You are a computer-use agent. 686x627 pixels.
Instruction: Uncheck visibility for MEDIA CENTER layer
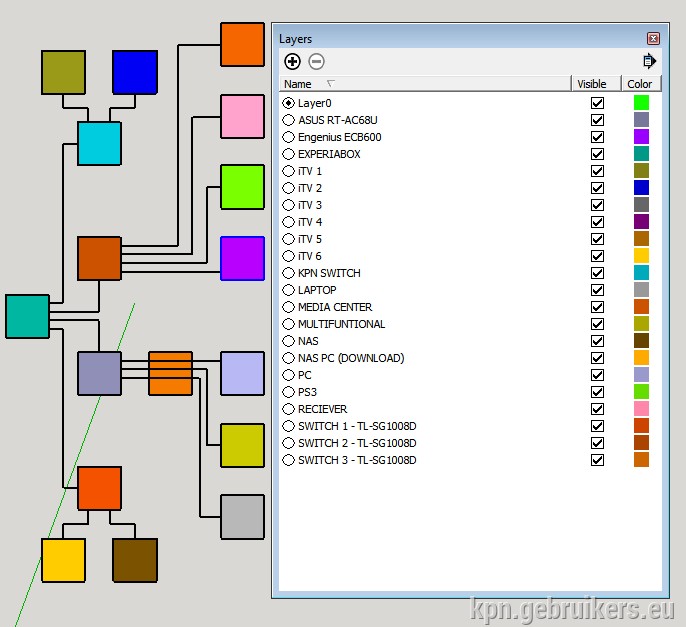click(x=597, y=307)
